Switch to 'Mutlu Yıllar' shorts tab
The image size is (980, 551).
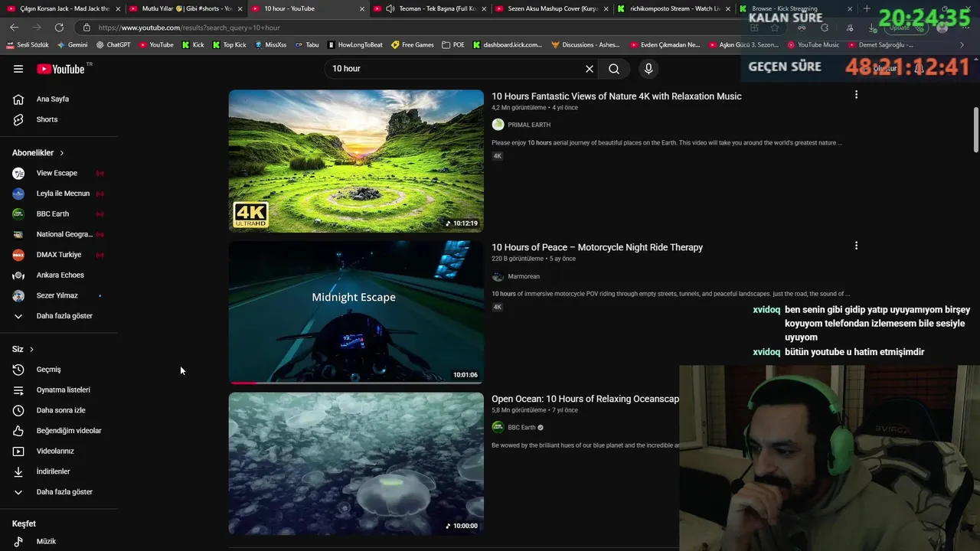click(187, 8)
